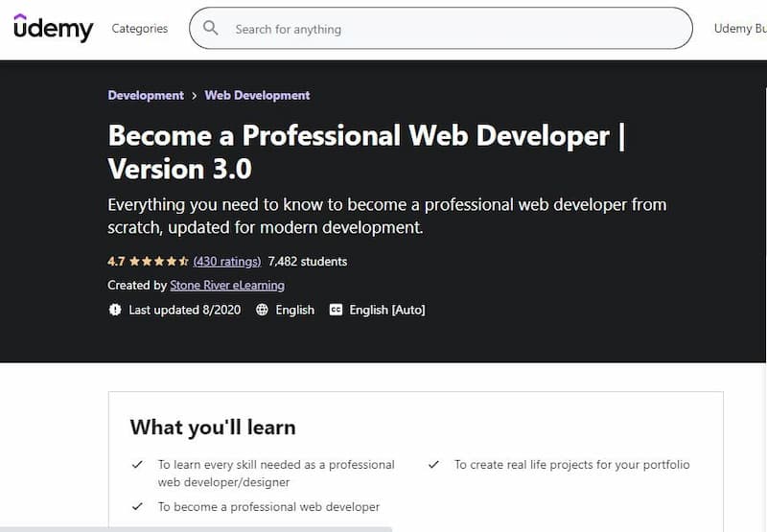
Task: Click the '7,482 students' text
Action: point(308,262)
